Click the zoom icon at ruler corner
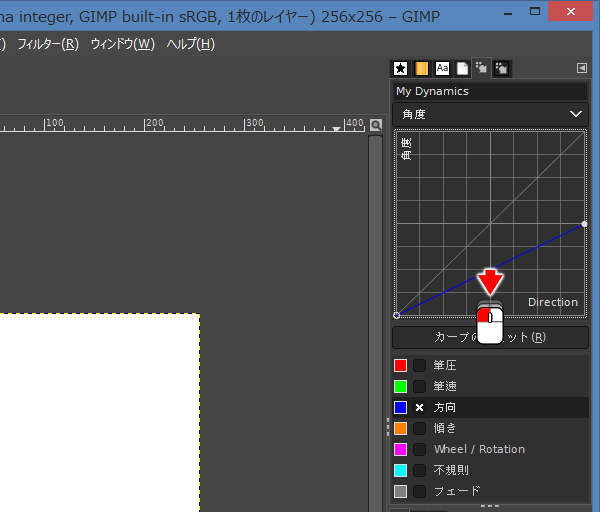 (376, 125)
